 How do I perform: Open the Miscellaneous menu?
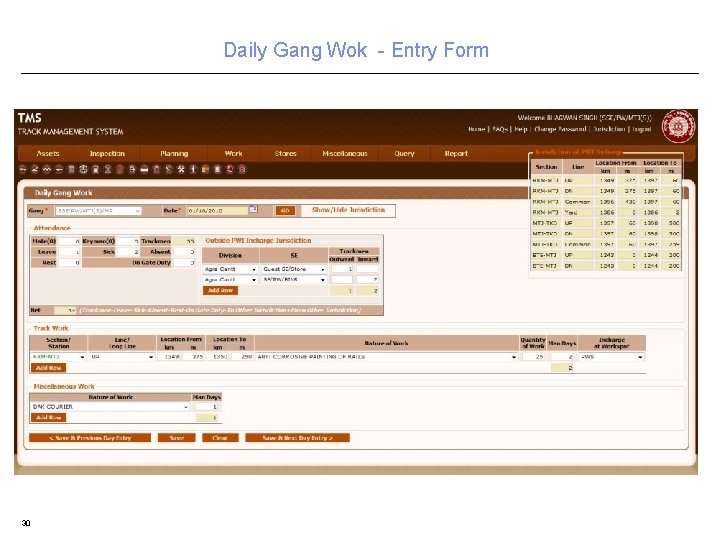345,153
